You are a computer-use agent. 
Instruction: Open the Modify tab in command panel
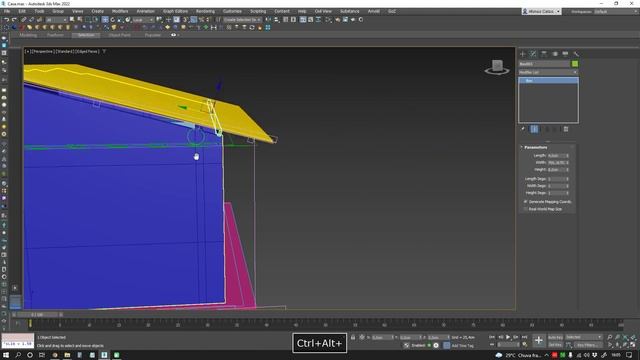point(533,54)
